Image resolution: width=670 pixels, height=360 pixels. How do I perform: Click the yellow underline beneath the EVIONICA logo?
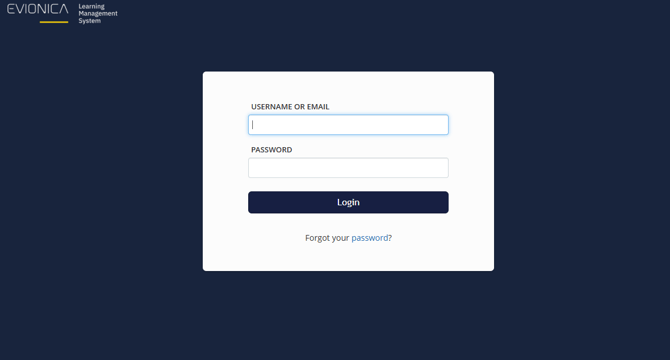coord(54,22)
